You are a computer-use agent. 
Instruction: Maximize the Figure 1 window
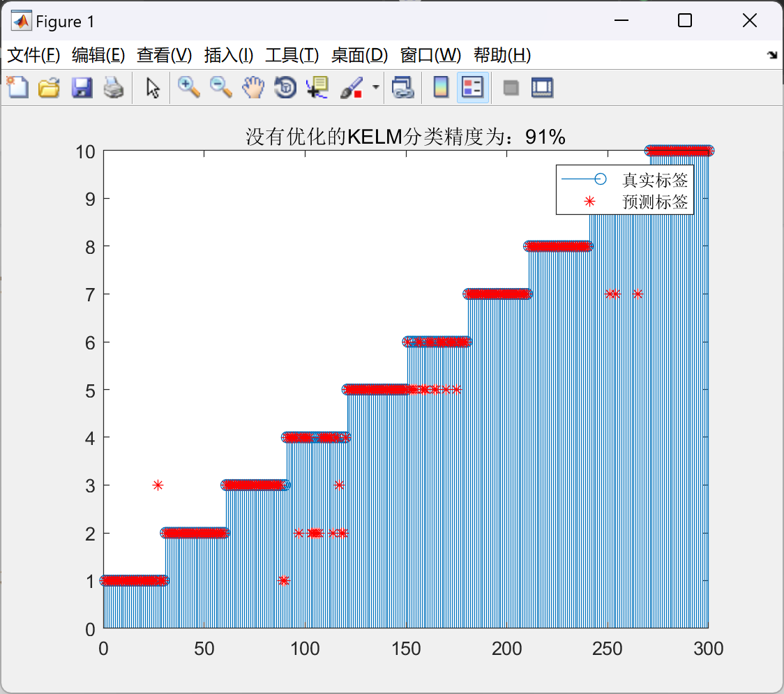[x=684, y=20]
